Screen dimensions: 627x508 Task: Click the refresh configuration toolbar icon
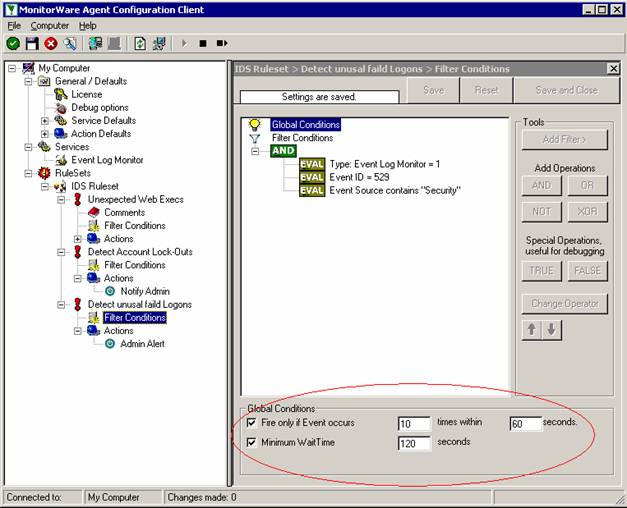click(140, 43)
